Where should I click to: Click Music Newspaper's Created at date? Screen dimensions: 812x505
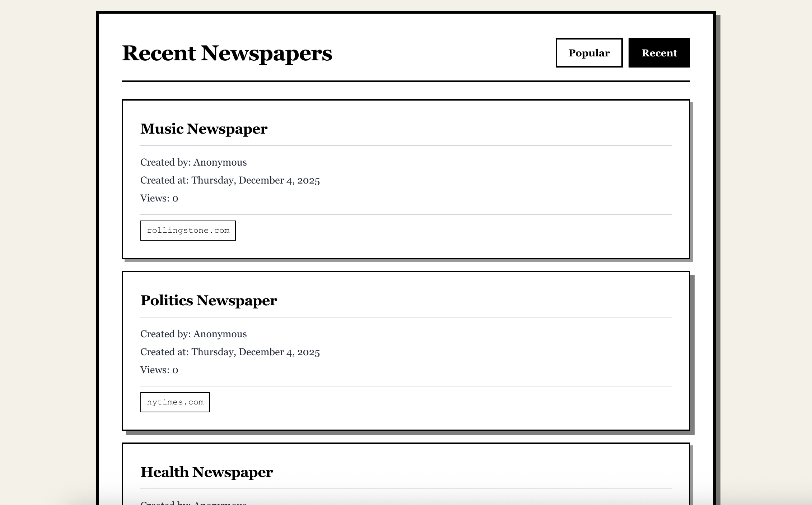point(230,180)
